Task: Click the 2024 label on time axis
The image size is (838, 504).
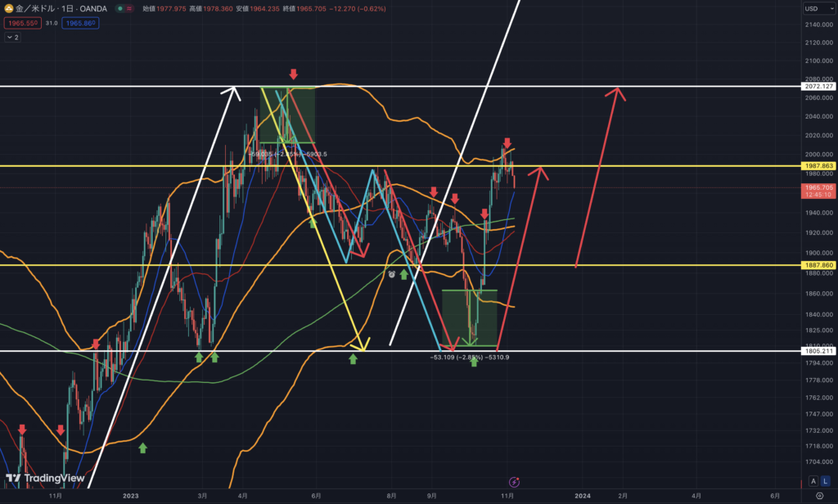Action: tap(583, 496)
